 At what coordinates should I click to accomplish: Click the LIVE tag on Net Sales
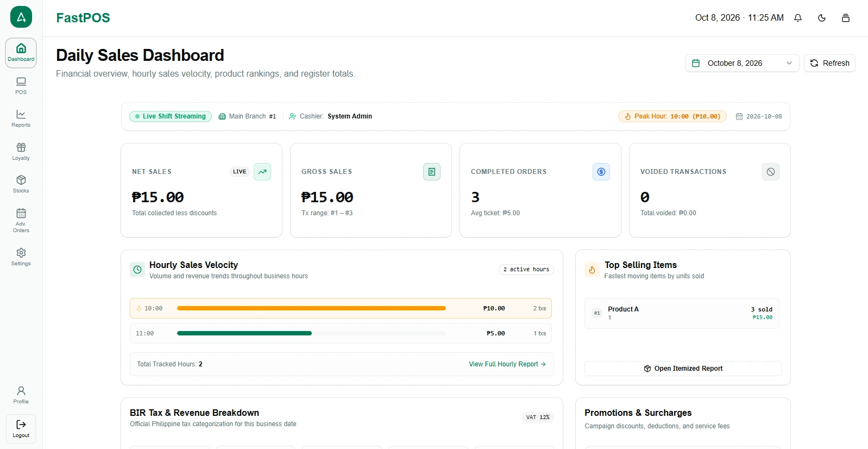(240, 172)
